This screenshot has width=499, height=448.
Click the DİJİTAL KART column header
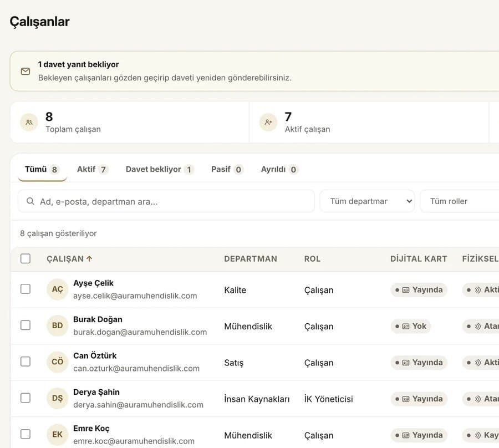[x=419, y=259]
